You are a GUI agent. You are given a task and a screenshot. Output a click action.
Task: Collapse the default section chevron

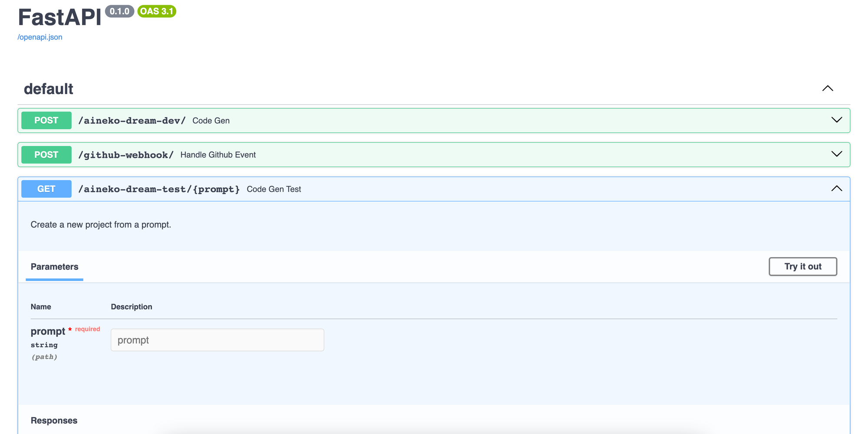828,88
